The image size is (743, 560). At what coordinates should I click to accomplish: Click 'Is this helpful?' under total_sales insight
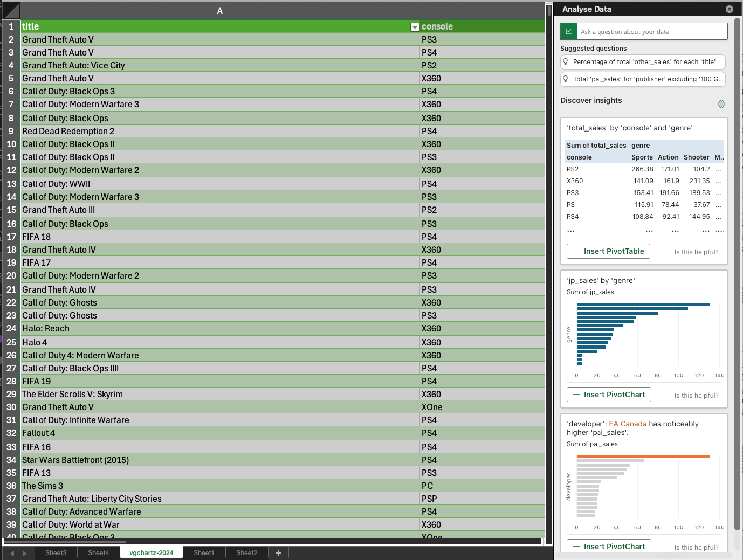tap(696, 252)
